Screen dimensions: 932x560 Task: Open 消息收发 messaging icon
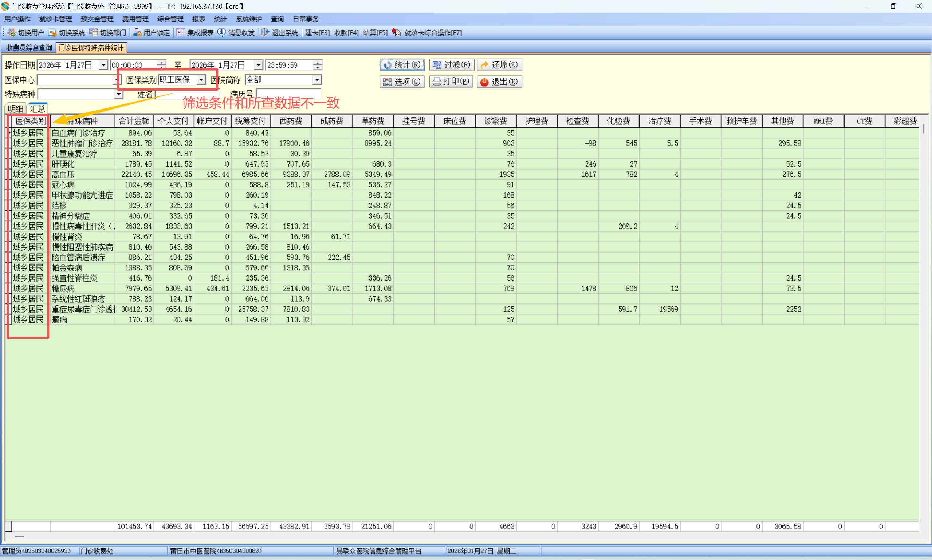pyautogui.click(x=222, y=32)
